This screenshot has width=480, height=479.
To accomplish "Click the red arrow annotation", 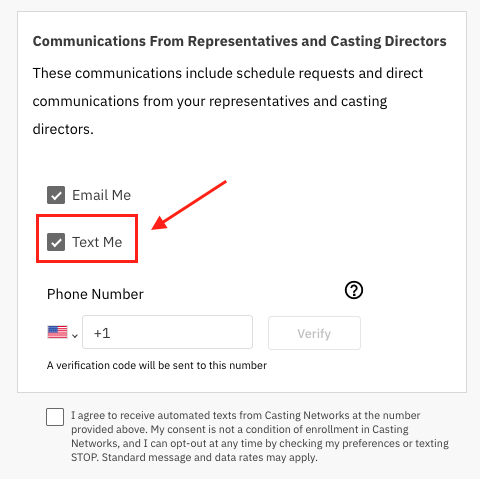I will coord(189,205).
